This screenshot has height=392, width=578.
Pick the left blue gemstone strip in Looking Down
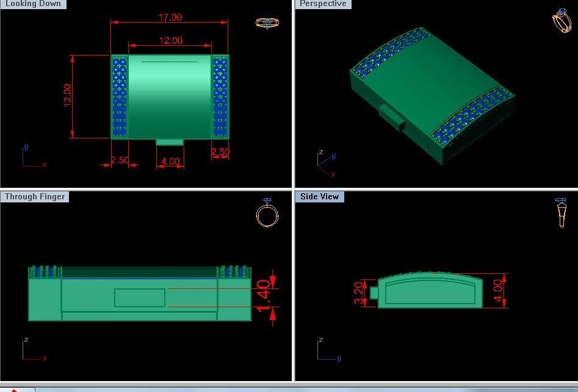point(120,97)
